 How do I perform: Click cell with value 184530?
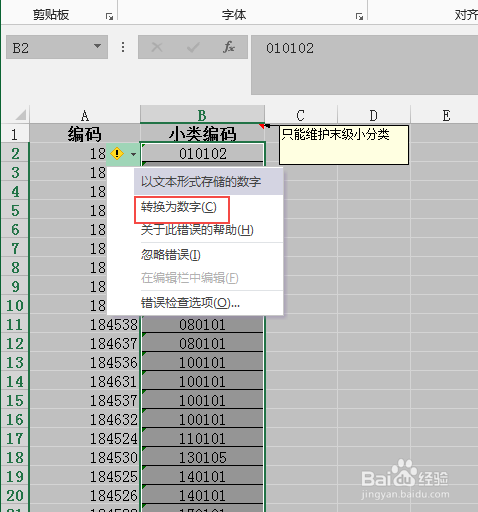[85, 458]
